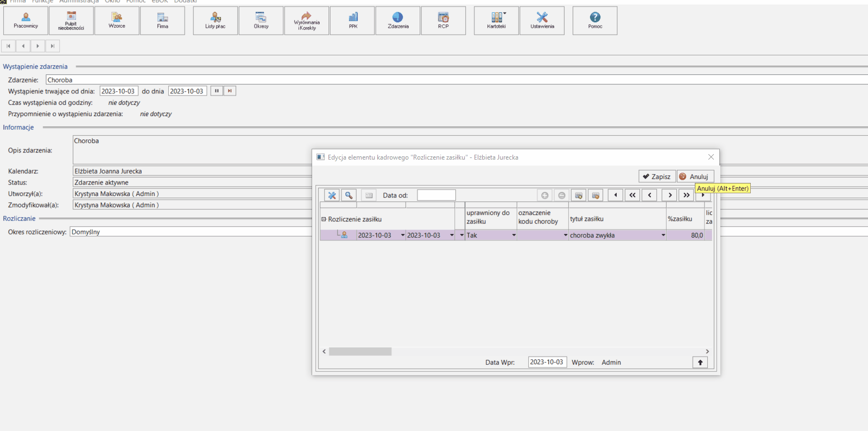Click the single-left-triangle navigation button in the dialog
Image resolution: width=868 pixels, height=431 pixels.
click(615, 195)
